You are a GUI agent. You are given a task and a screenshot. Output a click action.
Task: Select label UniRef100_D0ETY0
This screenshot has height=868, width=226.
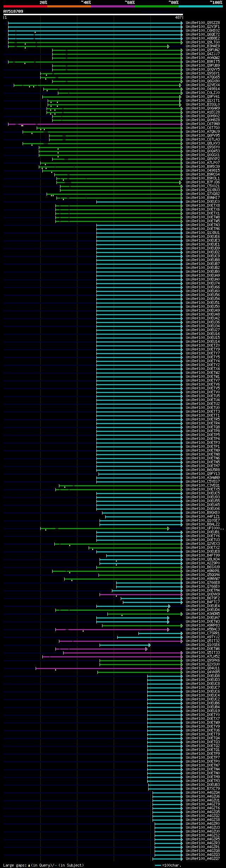[203, 715]
